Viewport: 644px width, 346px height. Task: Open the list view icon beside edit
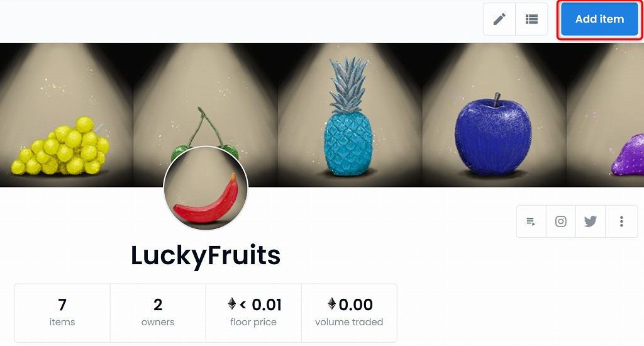(x=531, y=20)
